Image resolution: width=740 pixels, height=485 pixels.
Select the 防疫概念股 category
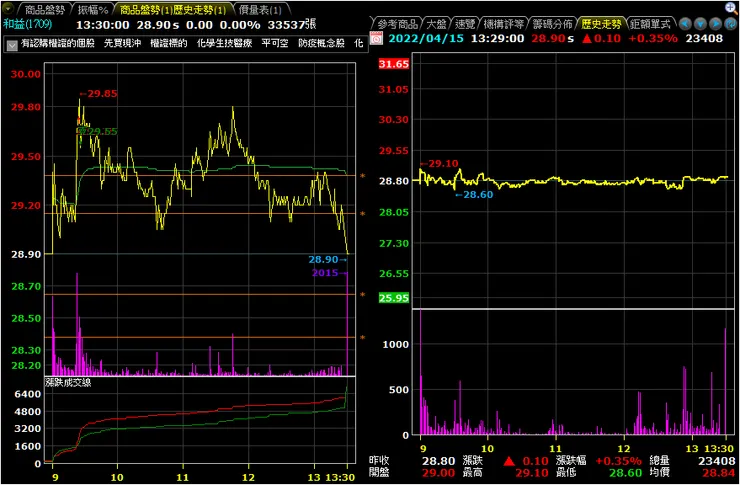click(321, 44)
